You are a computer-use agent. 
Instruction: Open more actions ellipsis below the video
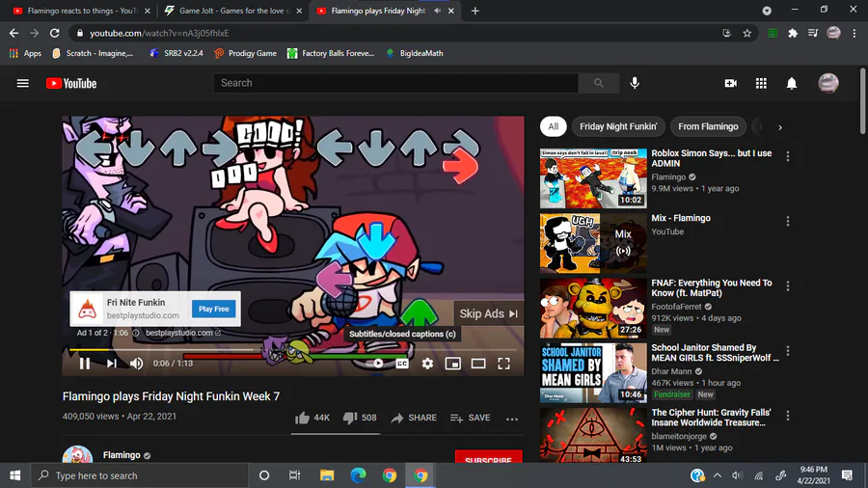point(512,419)
